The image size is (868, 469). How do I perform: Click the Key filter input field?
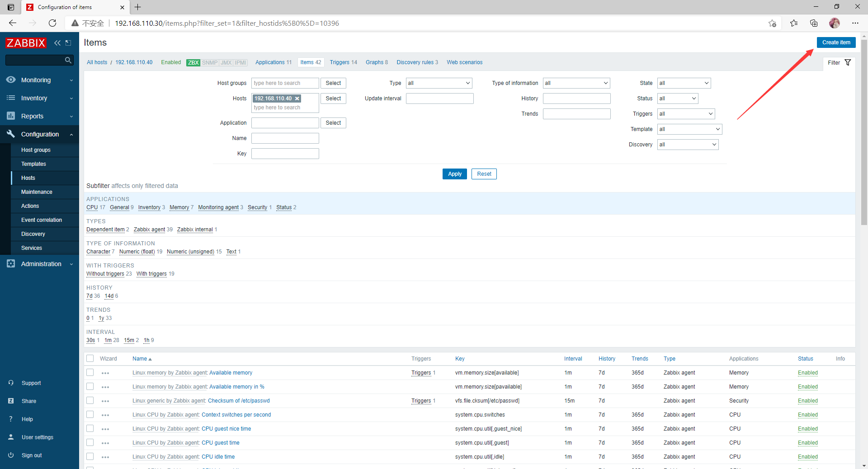coord(285,154)
